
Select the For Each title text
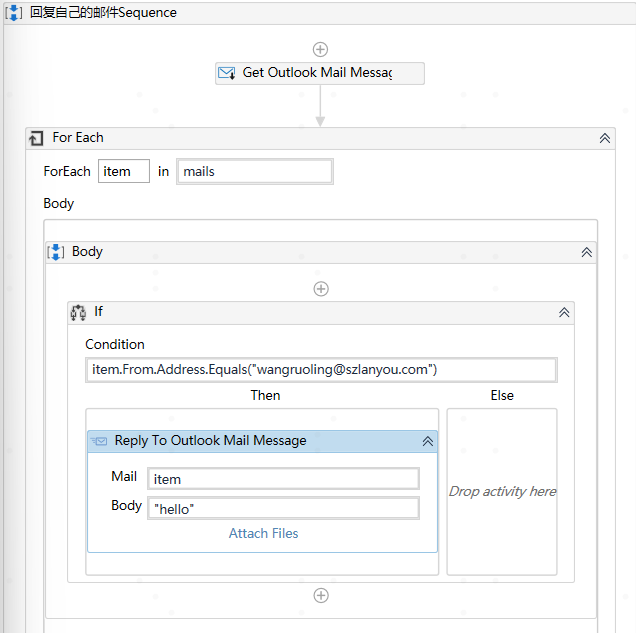click(78, 137)
